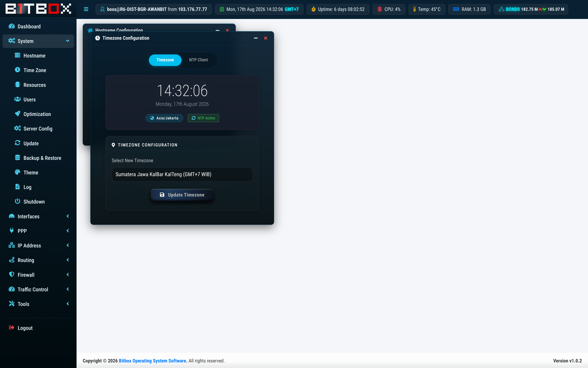Click the Users group icon
Image resolution: width=588 pixels, height=368 pixels.
click(17, 99)
